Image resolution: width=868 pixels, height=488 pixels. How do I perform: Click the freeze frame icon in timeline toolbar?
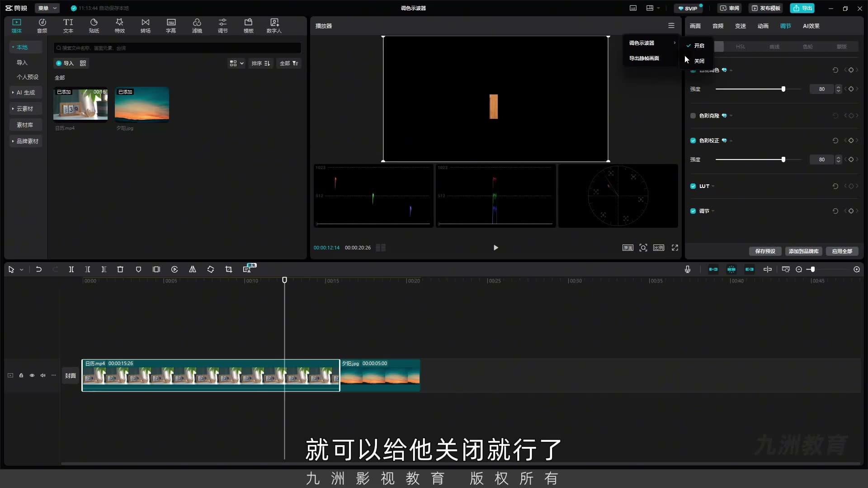(156, 269)
